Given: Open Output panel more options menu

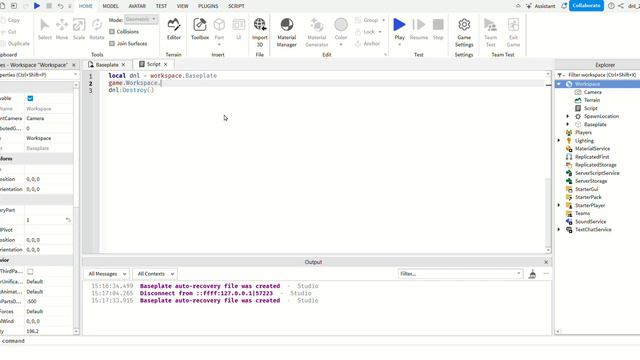Looking at the screenshot, I should point(546,273).
